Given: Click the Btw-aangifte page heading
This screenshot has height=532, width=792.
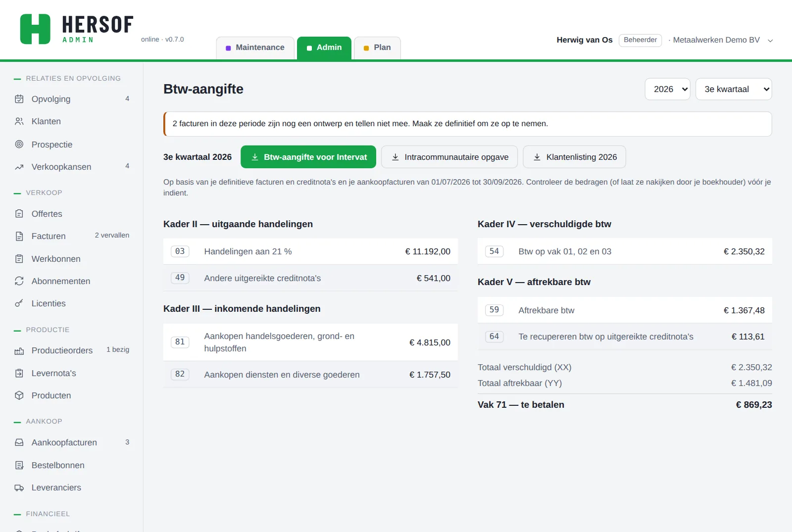Looking at the screenshot, I should pos(203,89).
